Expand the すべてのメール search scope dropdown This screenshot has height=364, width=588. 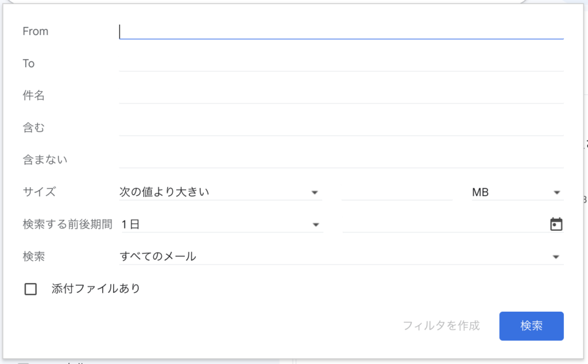click(340, 257)
